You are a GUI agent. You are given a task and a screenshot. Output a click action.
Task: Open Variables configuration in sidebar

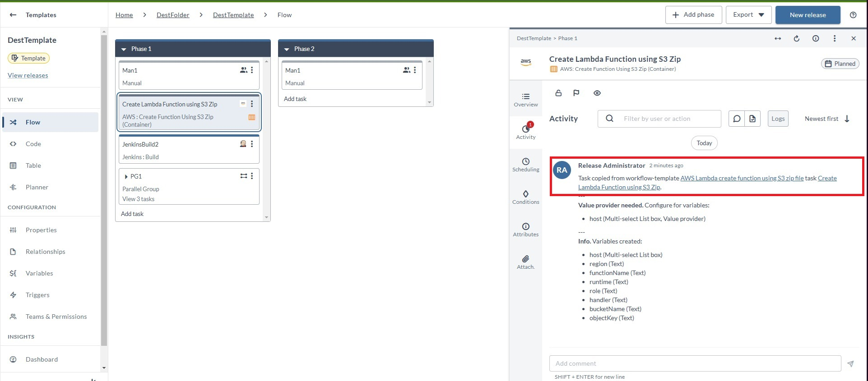click(50, 273)
